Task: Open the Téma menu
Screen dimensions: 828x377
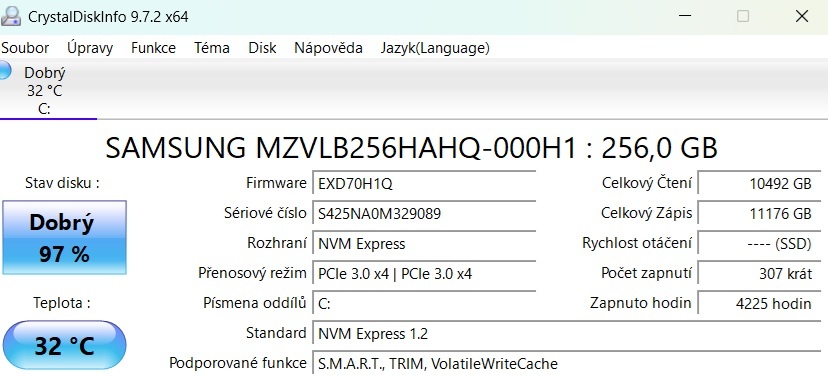Action: click(211, 48)
